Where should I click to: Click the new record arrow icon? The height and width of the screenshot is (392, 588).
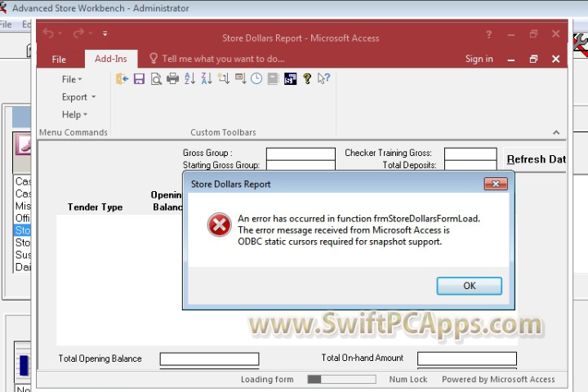pos(224,78)
